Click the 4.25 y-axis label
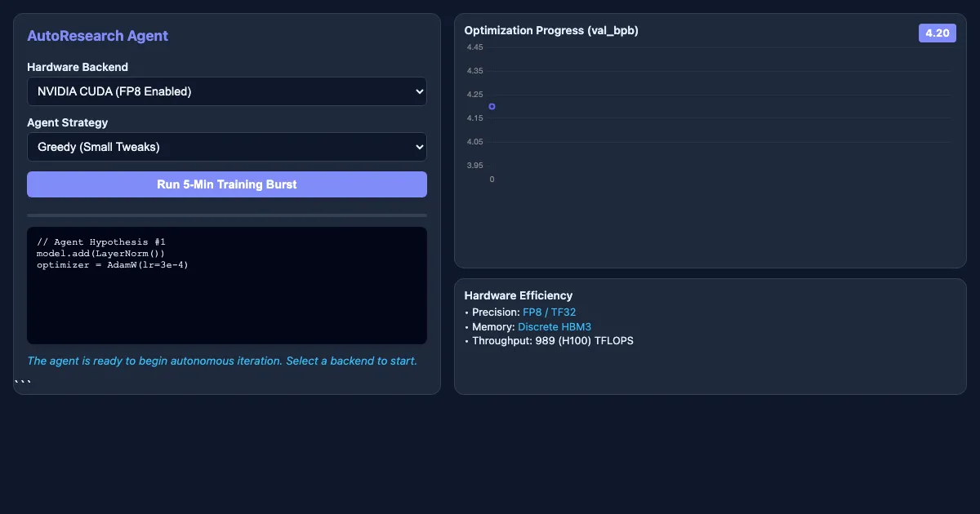Image resolution: width=980 pixels, height=514 pixels. [474, 95]
